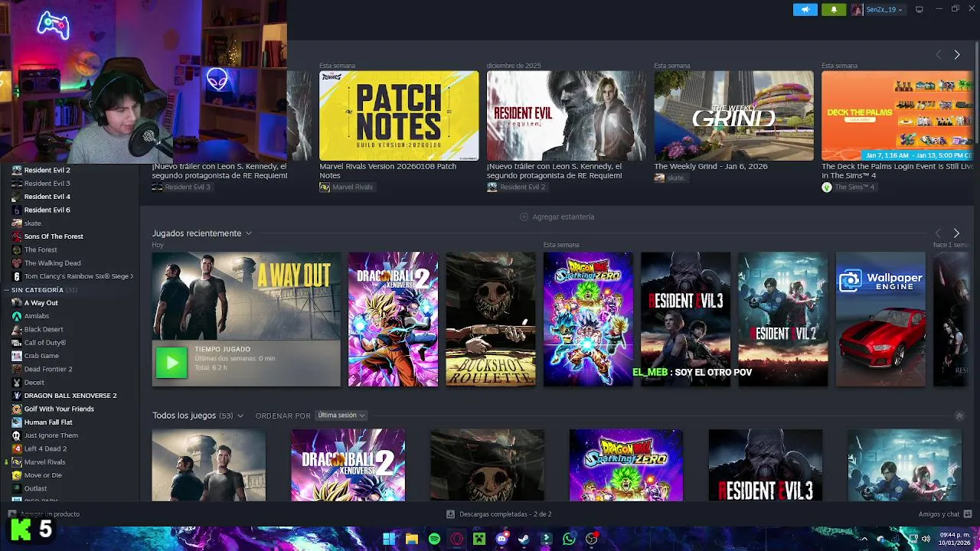Screen dimensions: 980x551
Task: Click the Sons Of The Forest icon
Action: (16, 236)
